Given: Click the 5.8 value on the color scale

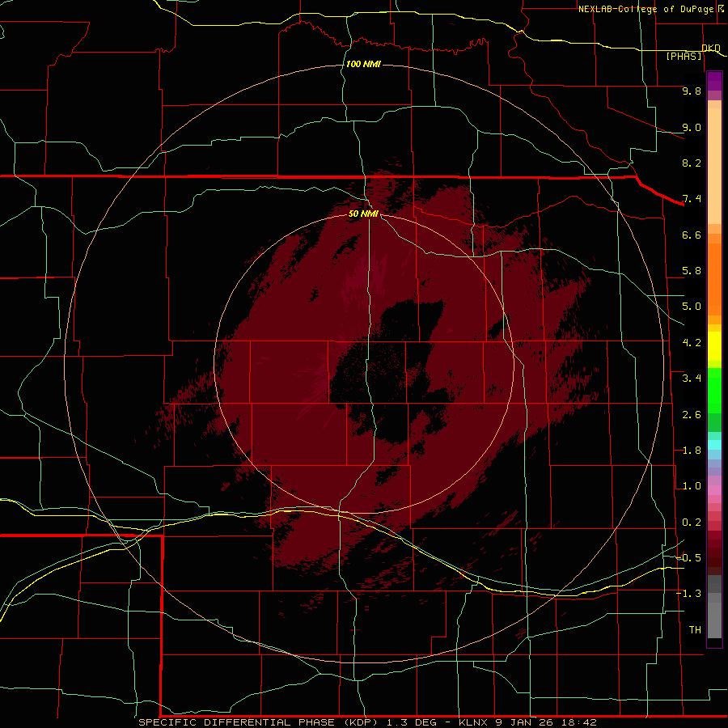Looking at the screenshot, I should (692, 271).
